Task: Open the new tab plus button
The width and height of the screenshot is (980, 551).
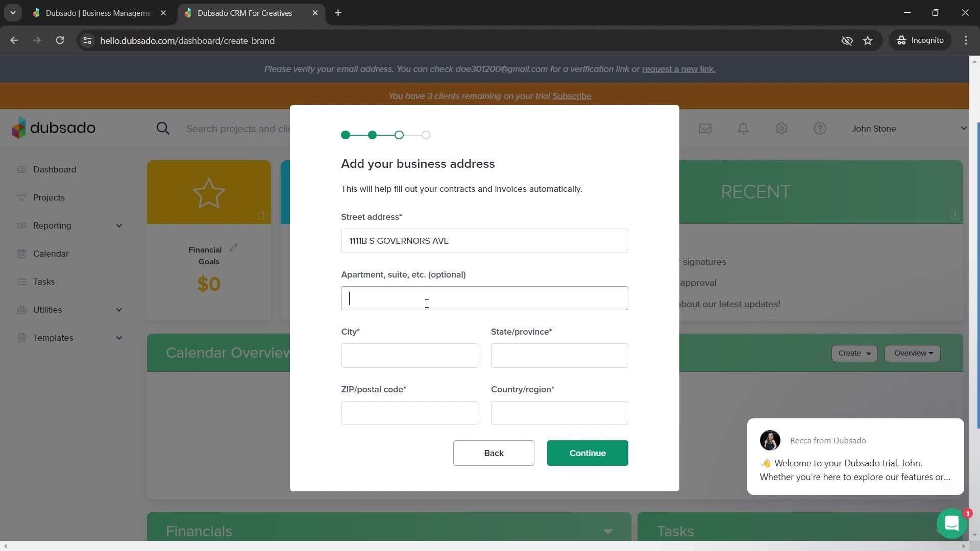Action: point(338,13)
